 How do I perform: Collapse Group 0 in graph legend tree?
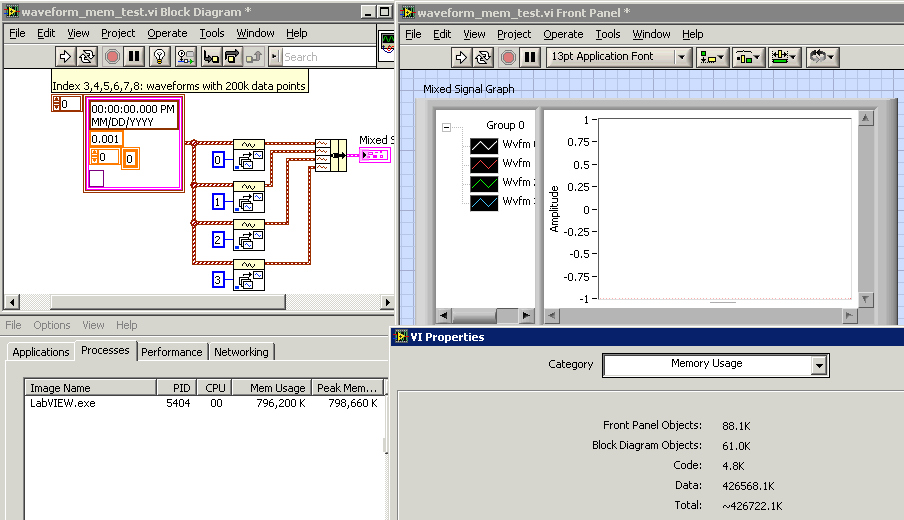[x=446, y=127]
